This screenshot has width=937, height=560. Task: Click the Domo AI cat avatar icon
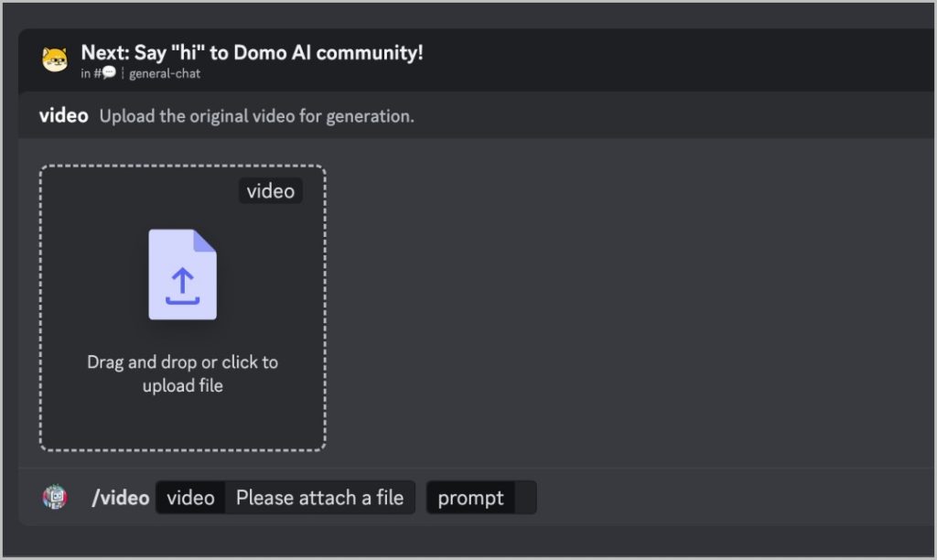coord(54,59)
